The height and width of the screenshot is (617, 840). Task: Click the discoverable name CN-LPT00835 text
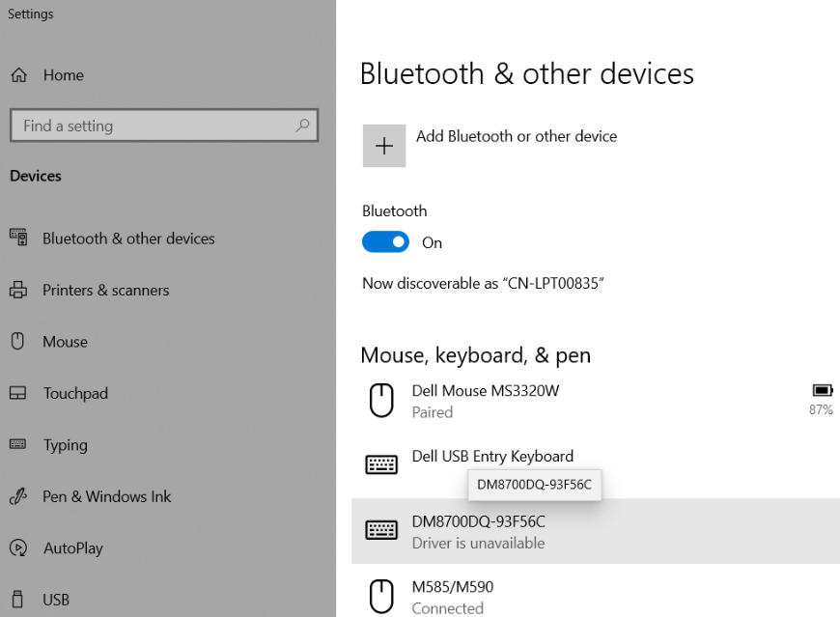pos(553,283)
